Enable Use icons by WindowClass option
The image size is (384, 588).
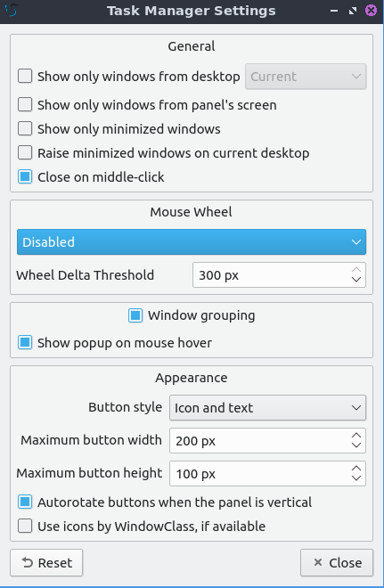(25, 527)
